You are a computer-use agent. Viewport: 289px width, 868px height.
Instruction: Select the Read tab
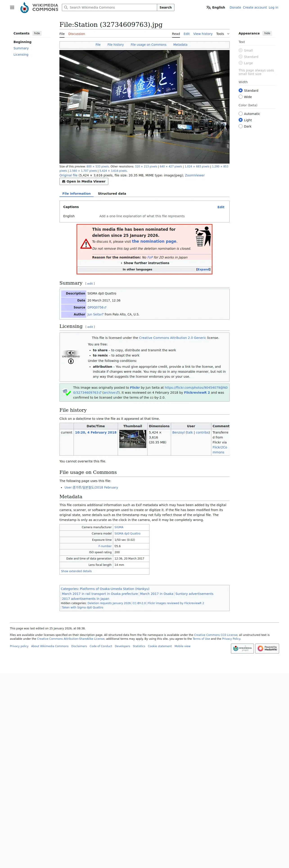click(176, 34)
